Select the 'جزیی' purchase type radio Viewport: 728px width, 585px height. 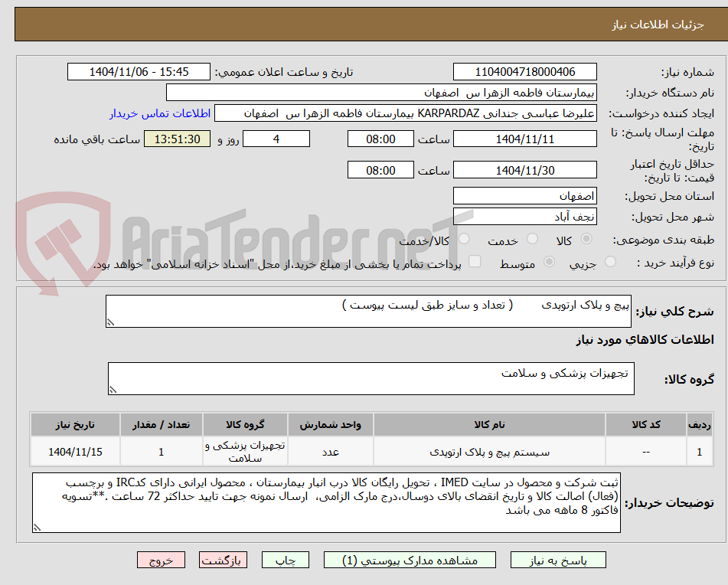[611, 261]
